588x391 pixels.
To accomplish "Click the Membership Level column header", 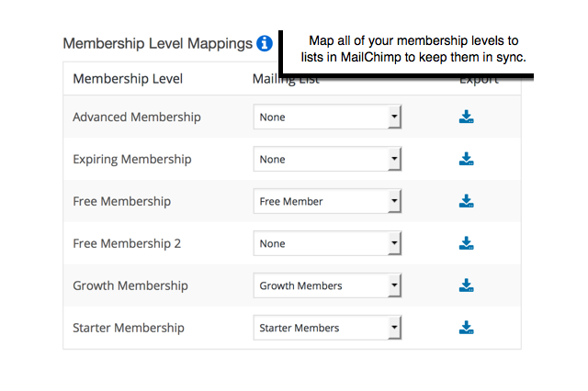I will pyautogui.click(x=128, y=79).
